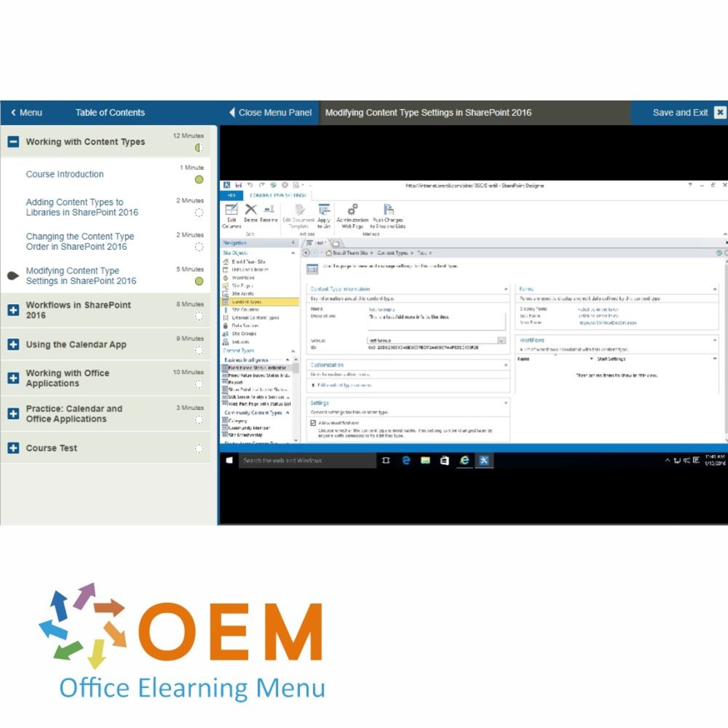Image resolution: width=728 pixels, height=728 pixels.
Task: Click the Course Introduction completion indicator
Action: pos(199,180)
